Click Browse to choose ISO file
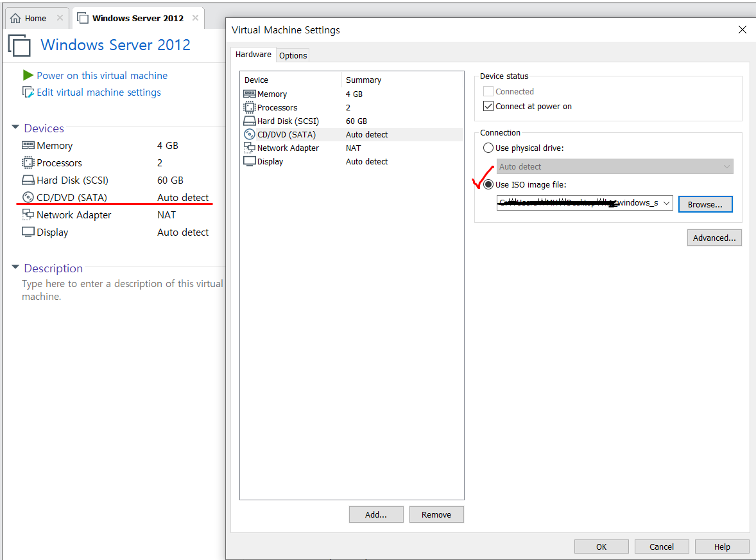This screenshot has height=560, width=756. coord(705,204)
